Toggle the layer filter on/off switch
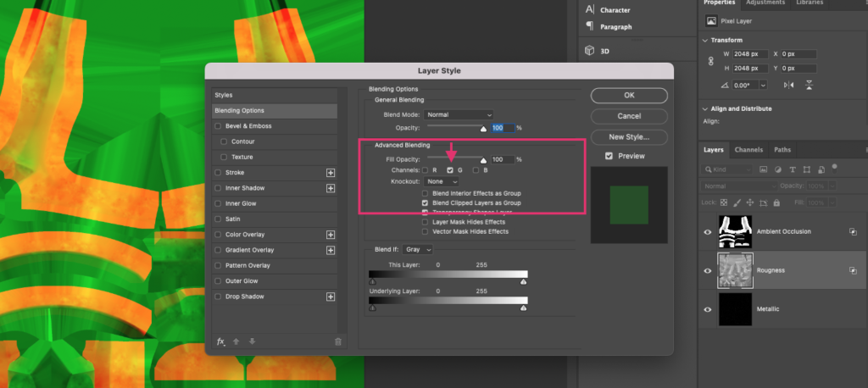 [835, 168]
